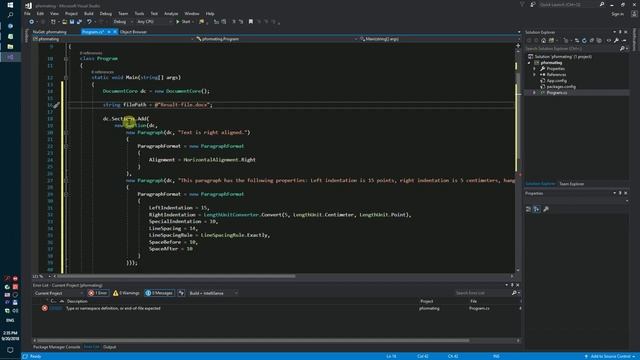Switch to NuGet: pformating tab
640x360 pixels.
49,32
